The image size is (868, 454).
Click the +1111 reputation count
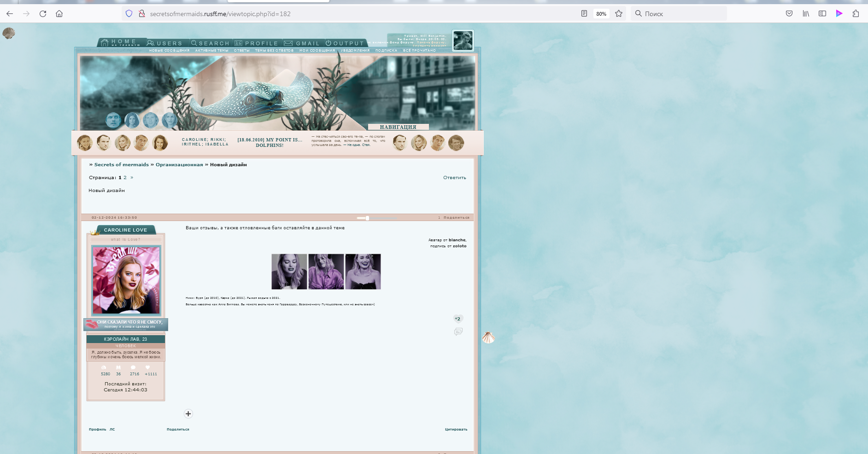pos(151,374)
